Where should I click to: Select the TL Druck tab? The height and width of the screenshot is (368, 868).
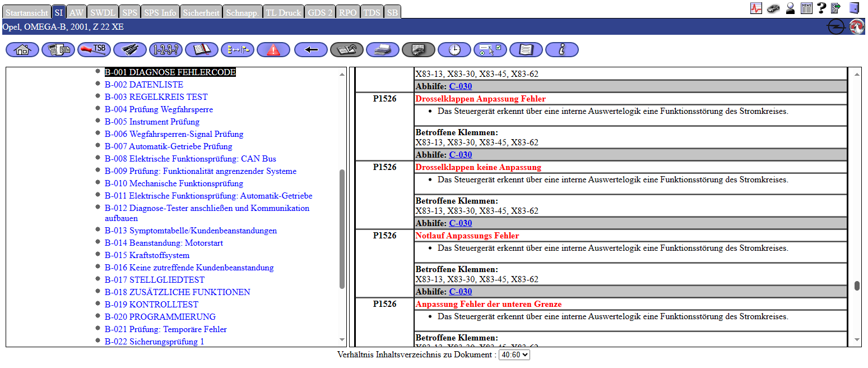coord(283,12)
